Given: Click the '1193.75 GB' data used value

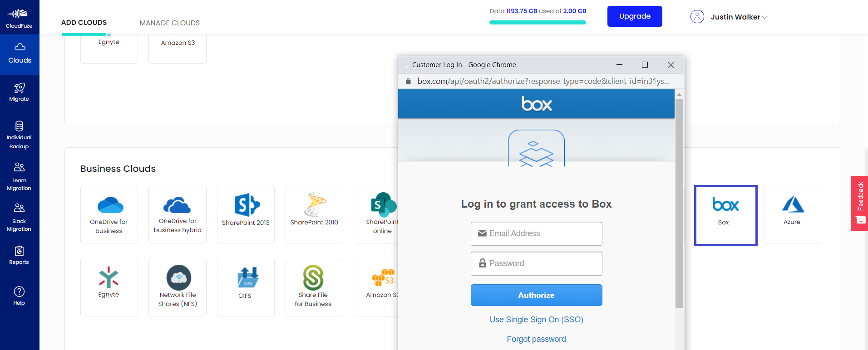Looking at the screenshot, I should 522,11.
